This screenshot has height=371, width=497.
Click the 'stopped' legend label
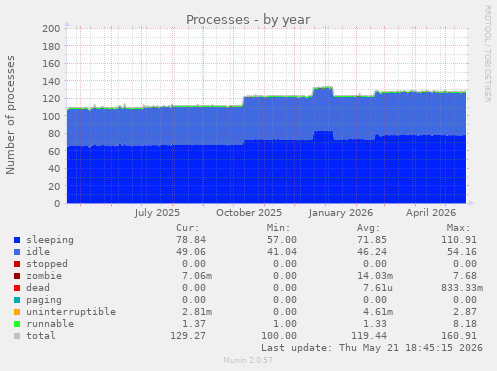click(47, 264)
